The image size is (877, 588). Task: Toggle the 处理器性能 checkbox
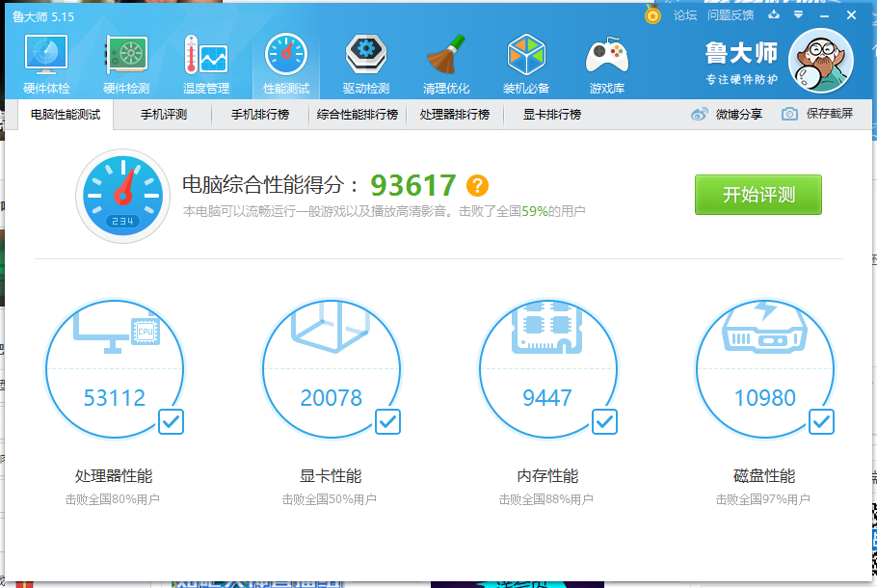tap(171, 422)
